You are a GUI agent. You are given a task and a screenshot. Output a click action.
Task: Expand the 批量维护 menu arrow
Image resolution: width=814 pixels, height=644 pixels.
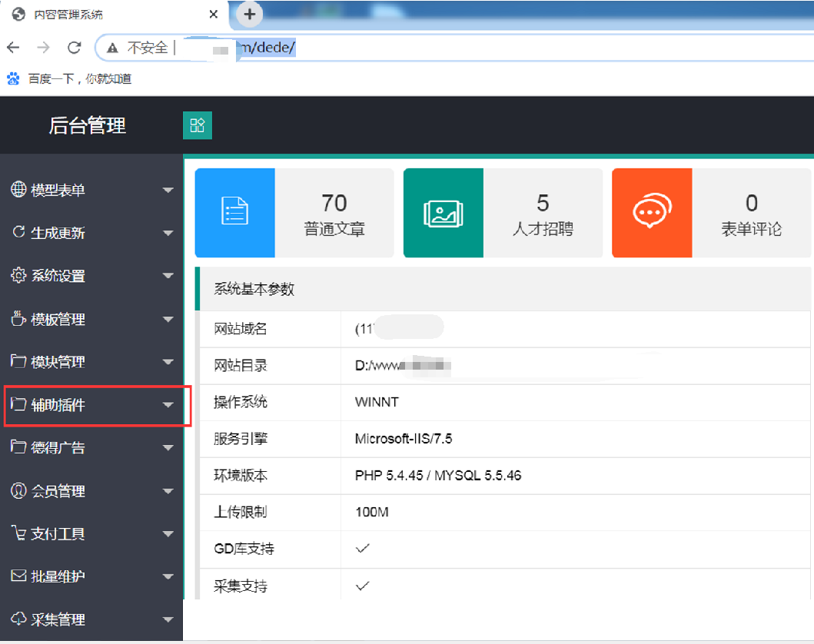pos(168,576)
